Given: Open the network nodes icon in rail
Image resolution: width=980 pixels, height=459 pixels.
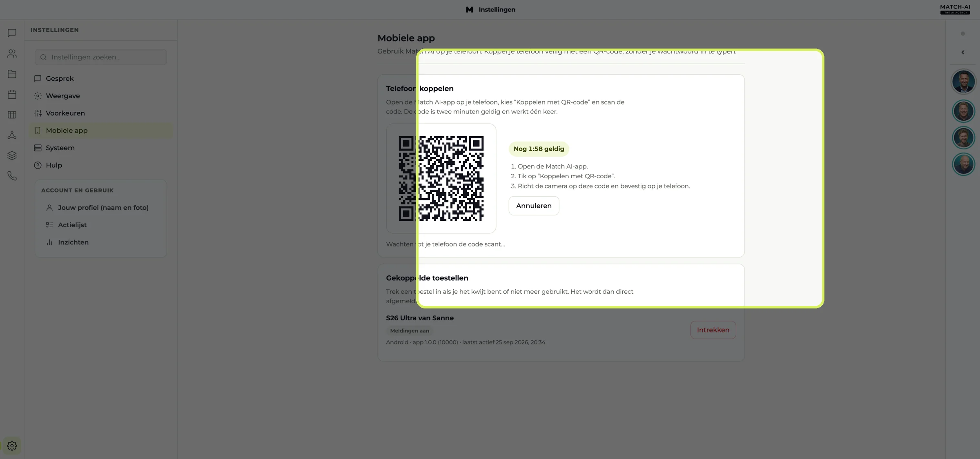Looking at the screenshot, I should pos(12,135).
